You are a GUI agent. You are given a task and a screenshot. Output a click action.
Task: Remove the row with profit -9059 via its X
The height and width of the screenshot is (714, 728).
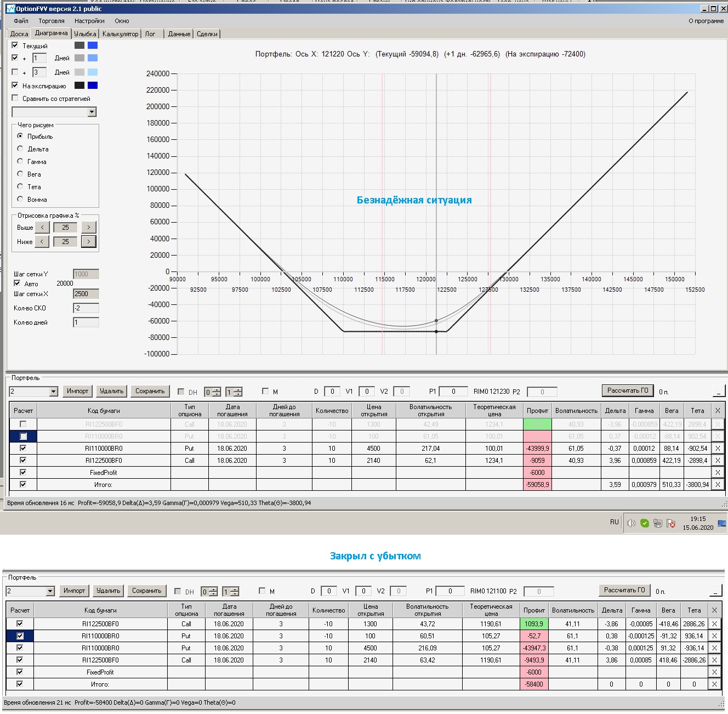[718, 461]
